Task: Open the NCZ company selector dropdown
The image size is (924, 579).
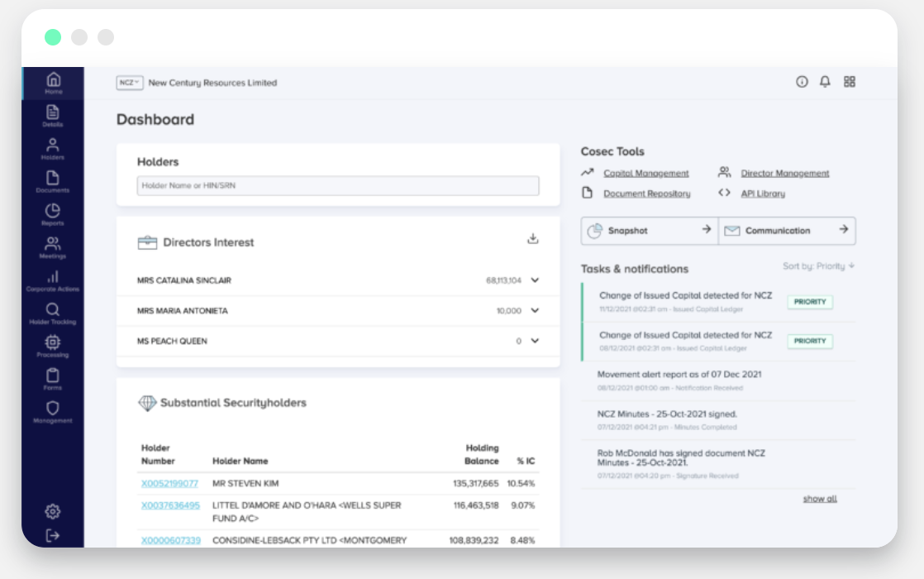Action: (129, 83)
